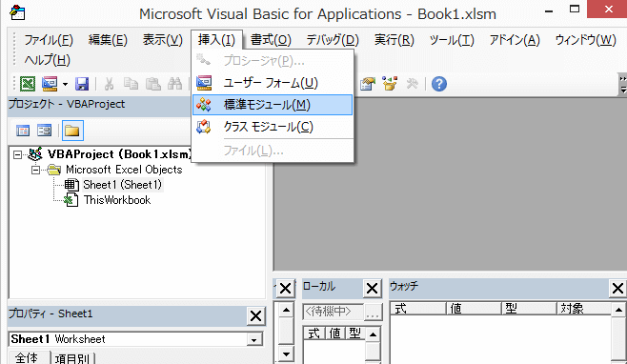Close the immediate pane left of ローカル
Image resolution: width=627 pixels, height=364 pixels.
click(x=286, y=289)
